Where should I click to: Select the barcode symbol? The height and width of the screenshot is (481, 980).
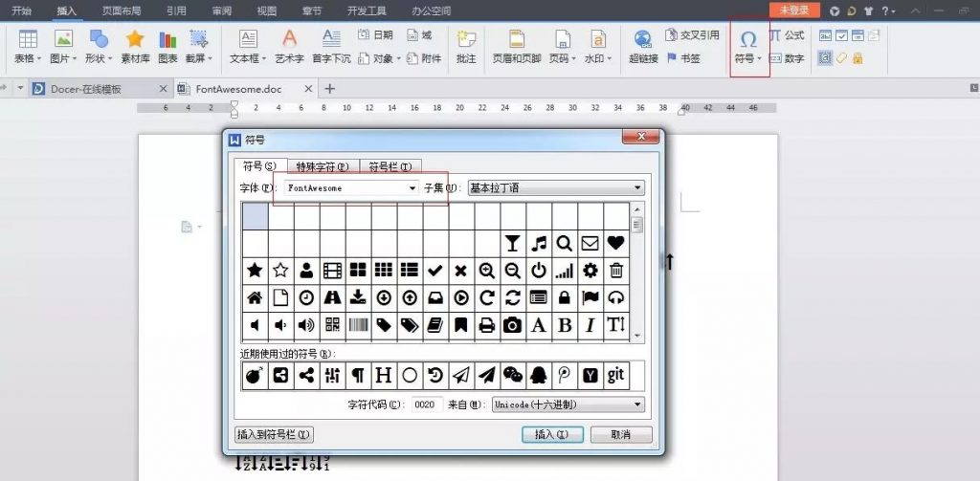pos(358,324)
